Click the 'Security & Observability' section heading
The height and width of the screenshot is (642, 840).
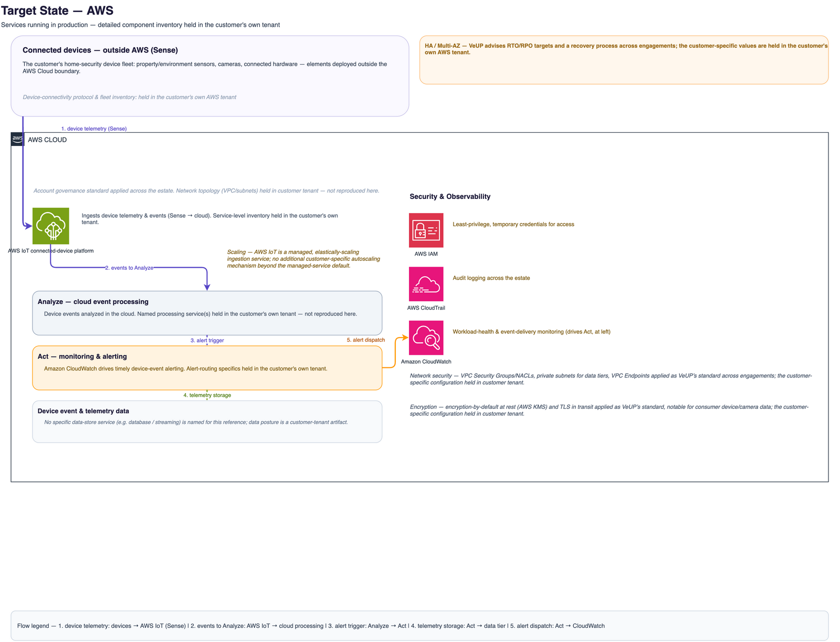click(450, 196)
